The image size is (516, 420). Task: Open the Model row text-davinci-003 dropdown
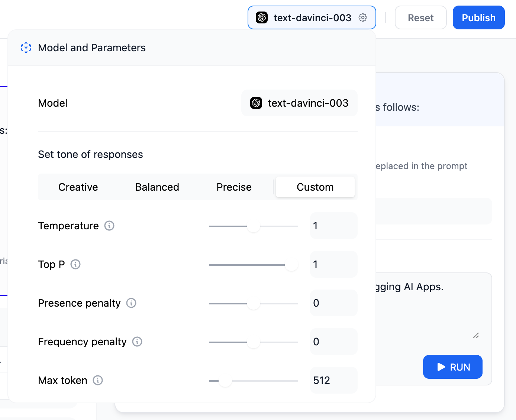(300, 103)
